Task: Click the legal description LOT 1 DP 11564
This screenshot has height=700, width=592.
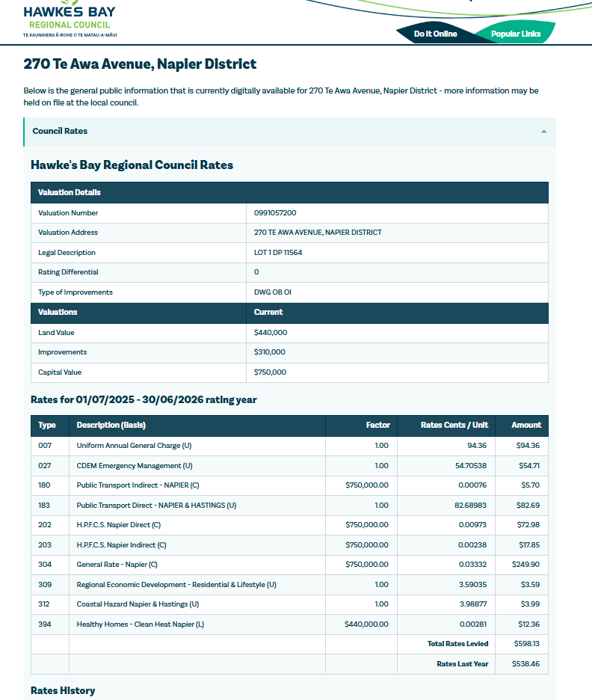Action: (x=278, y=253)
